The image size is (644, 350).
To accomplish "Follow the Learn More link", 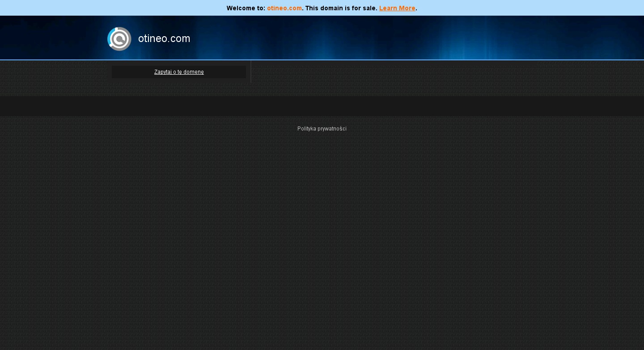I will [397, 8].
